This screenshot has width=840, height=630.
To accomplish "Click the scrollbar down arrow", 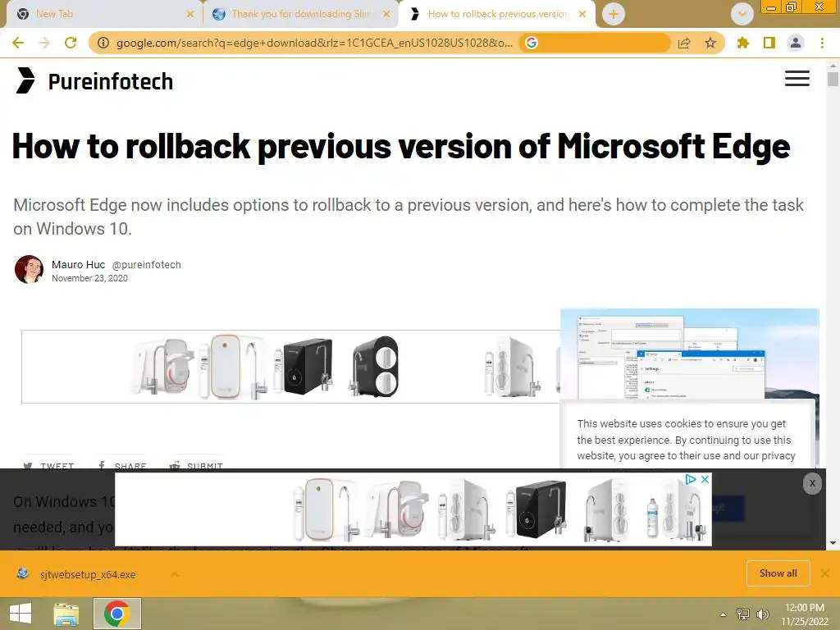I will (x=833, y=543).
